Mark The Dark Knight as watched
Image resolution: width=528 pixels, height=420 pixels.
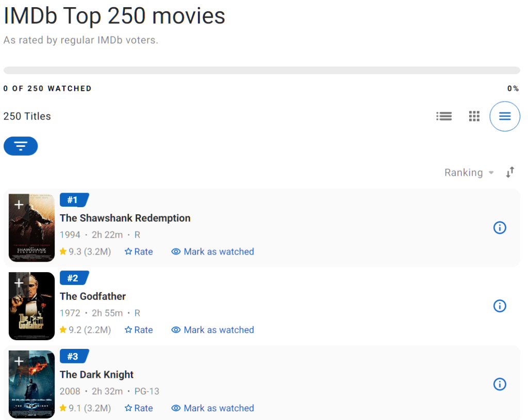tap(212, 408)
